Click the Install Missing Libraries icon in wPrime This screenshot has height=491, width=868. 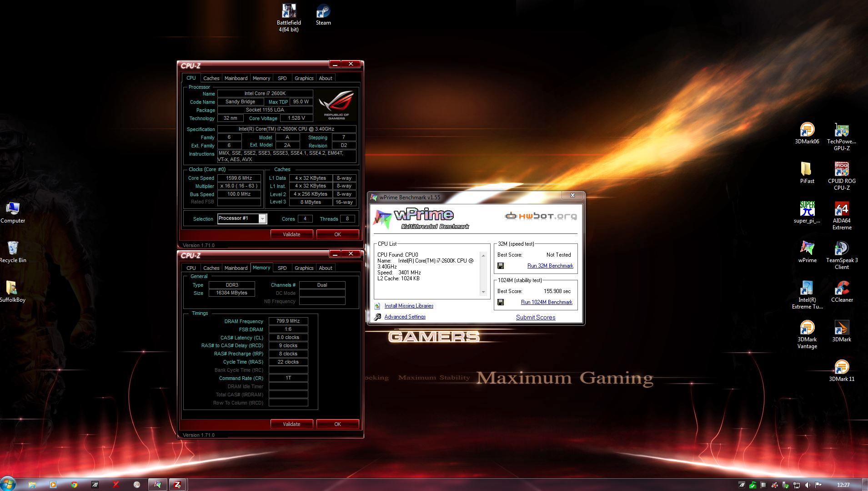coord(377,306)
